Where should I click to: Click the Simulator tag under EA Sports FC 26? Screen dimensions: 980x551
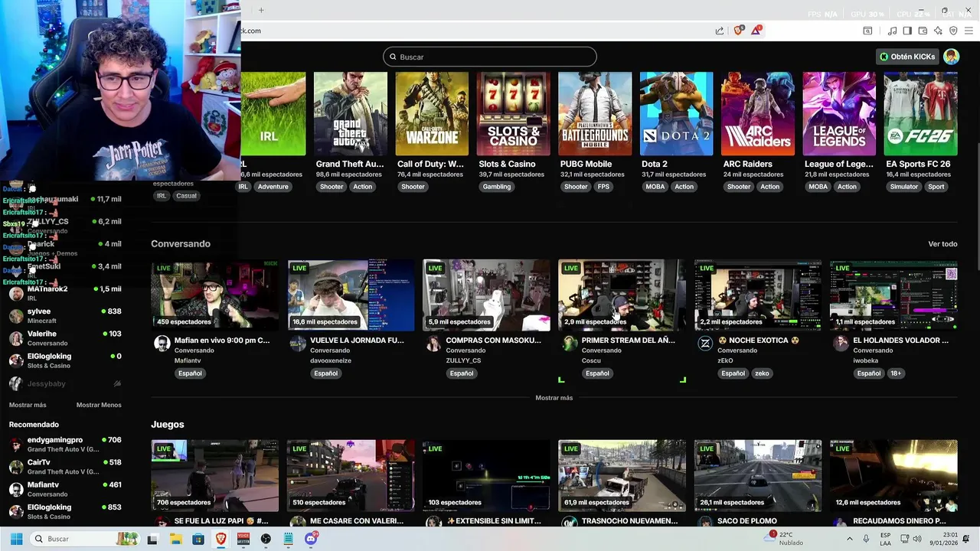[x=903, y=187]
